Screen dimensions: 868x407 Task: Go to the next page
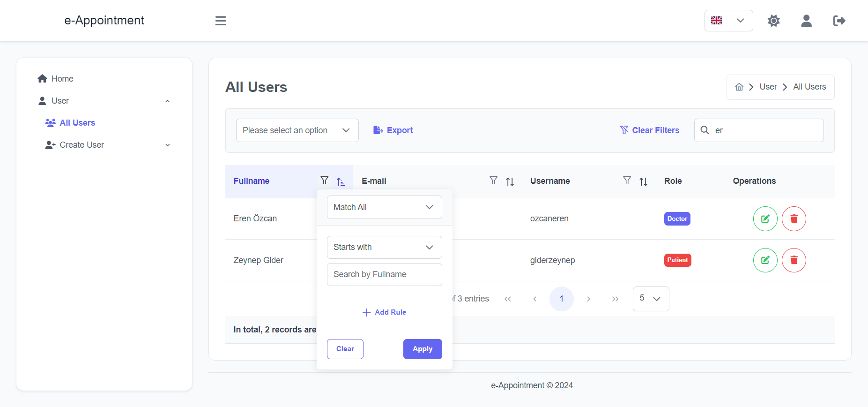coord(588,299)
